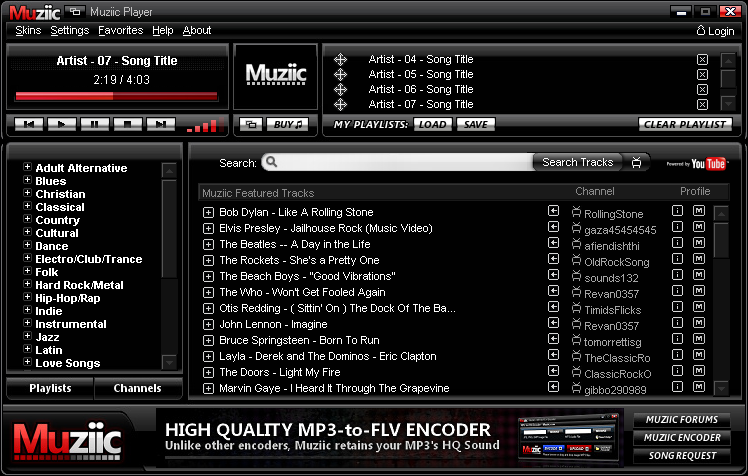The height and width of the screenshot is (476, 748).
Task: Add Elvis Presley - Jailhouse Rock via plus icon
Action: click(208, 228)
